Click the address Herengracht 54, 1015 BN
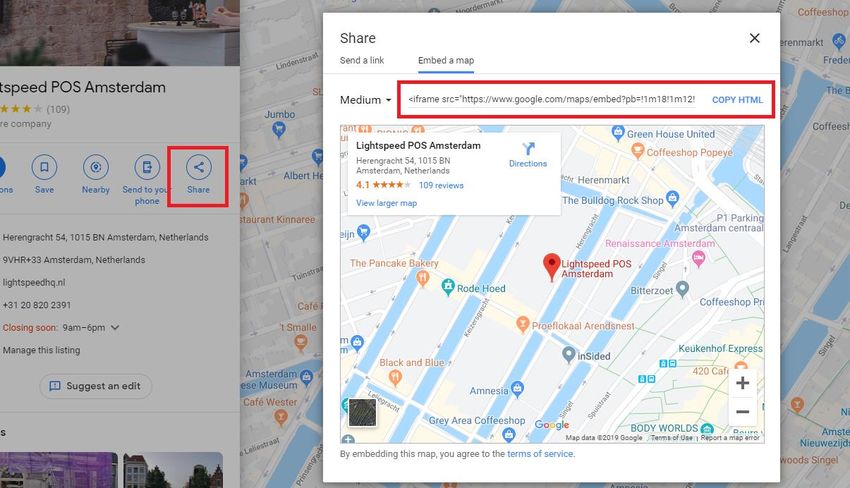This screenshot has width=850, height=488. pos(105,237)
